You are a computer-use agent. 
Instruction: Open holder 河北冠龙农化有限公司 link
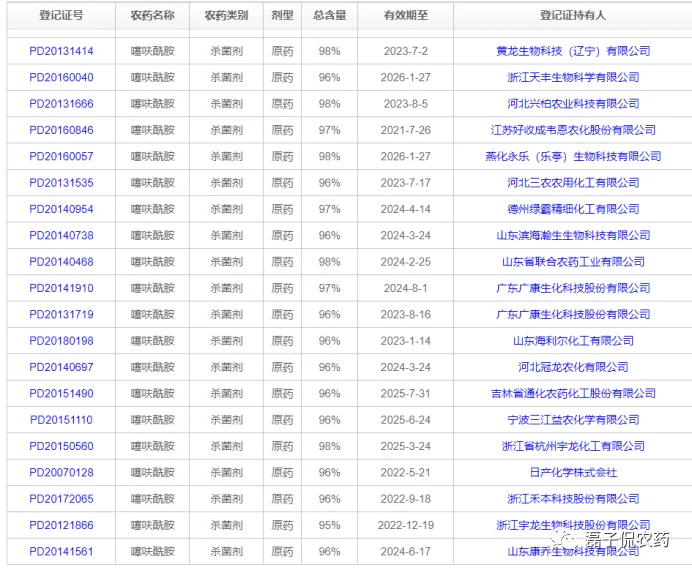click(x=573, y=367)
